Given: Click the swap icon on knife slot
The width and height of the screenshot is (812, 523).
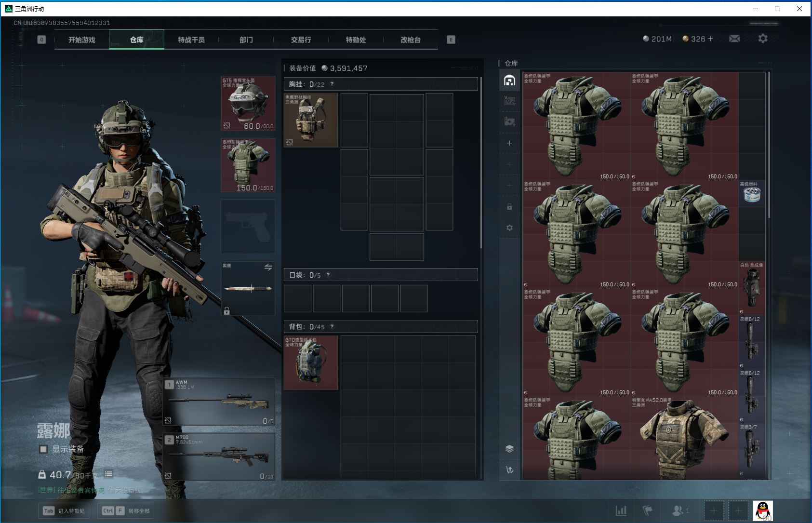Looking at the screenshot, I should click(268, 267).
